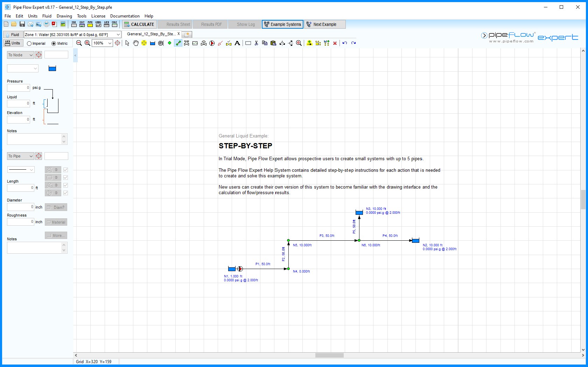The image size is (588, 367).
Task: Select the arrow pointer tool
Action: click(x=127, y=43)
